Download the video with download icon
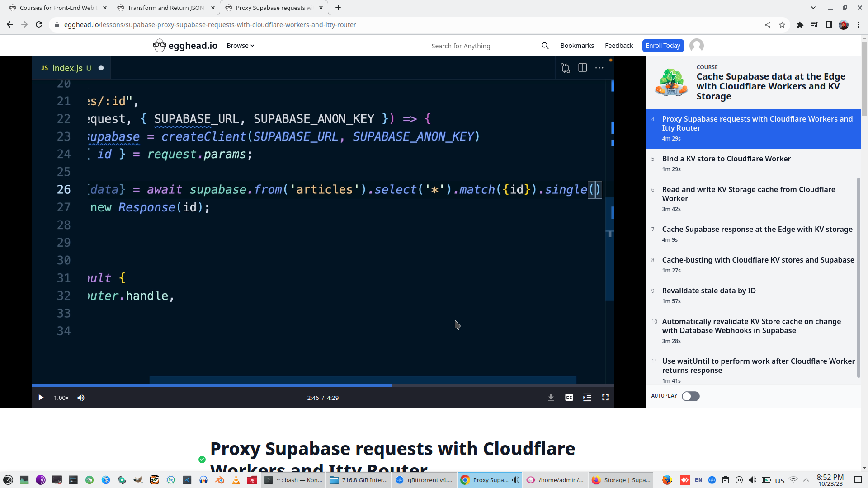 click(x=551, y=398)
